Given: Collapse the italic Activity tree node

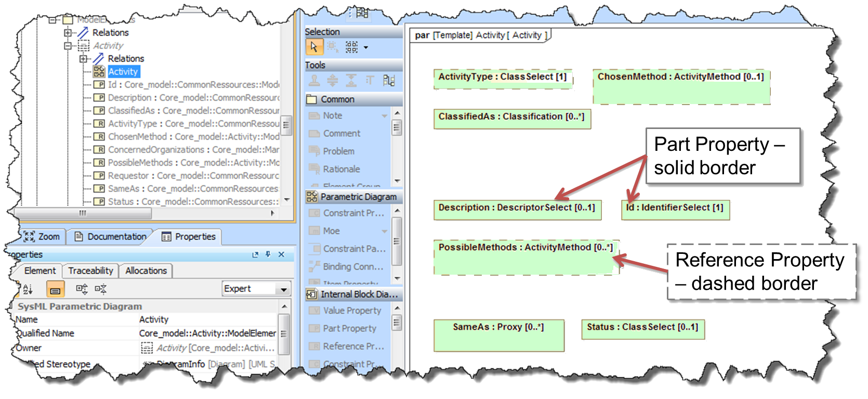Looking at the screenshot, I should pos(68,46).
